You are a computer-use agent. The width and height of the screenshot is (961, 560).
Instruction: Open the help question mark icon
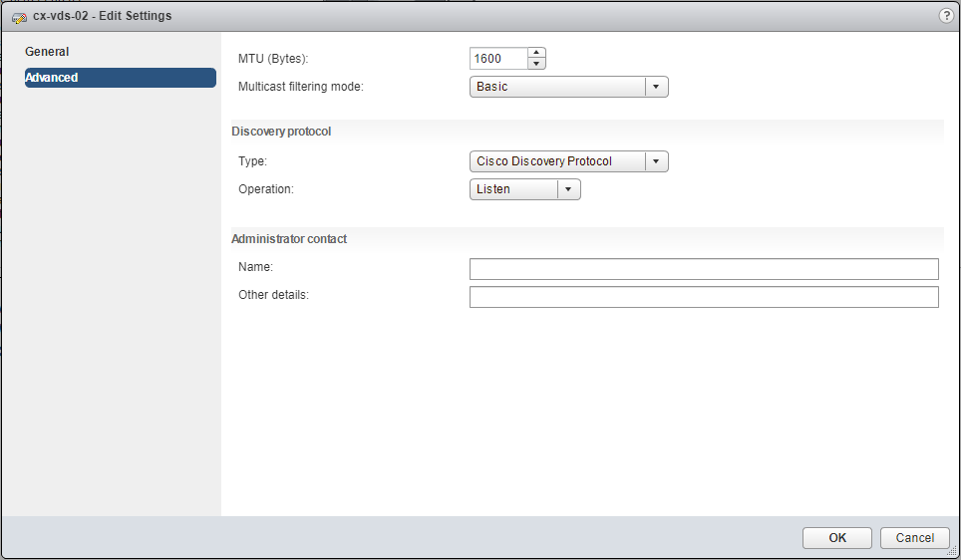(x=946, y=16)
